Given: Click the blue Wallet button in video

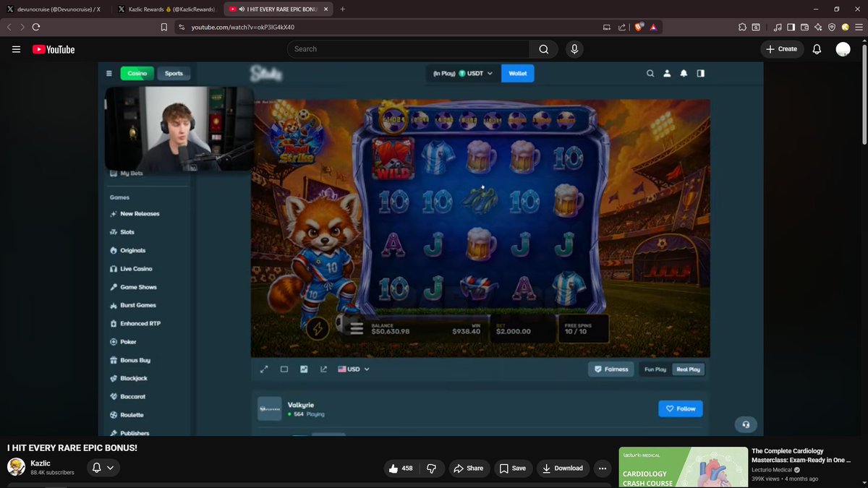Looking at the screenshot, I should click(517, 73).
